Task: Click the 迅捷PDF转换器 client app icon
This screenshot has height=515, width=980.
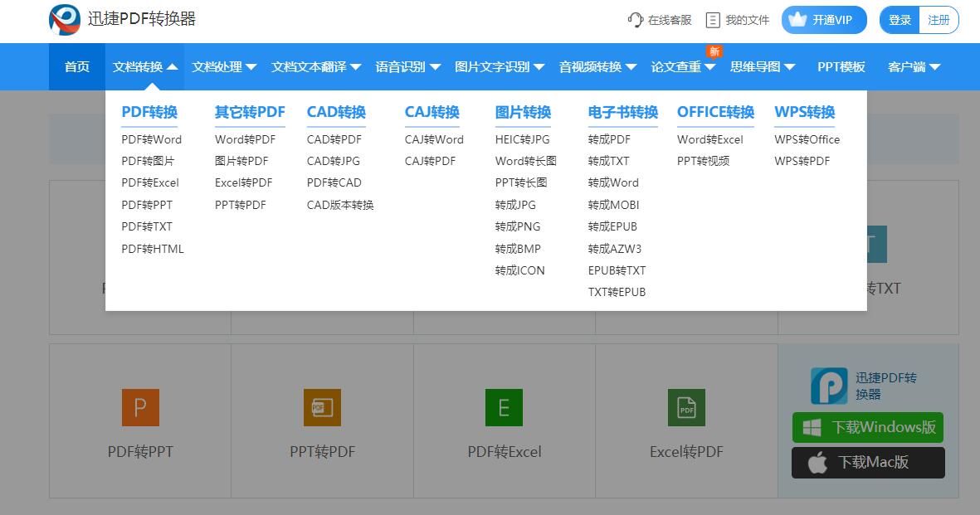Action: [829, 386]
